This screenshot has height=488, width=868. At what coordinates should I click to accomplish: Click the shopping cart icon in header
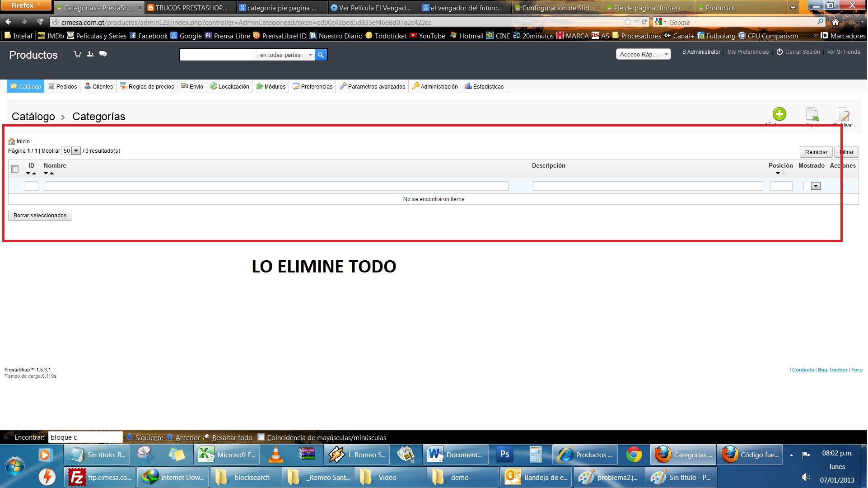point(77,54)
